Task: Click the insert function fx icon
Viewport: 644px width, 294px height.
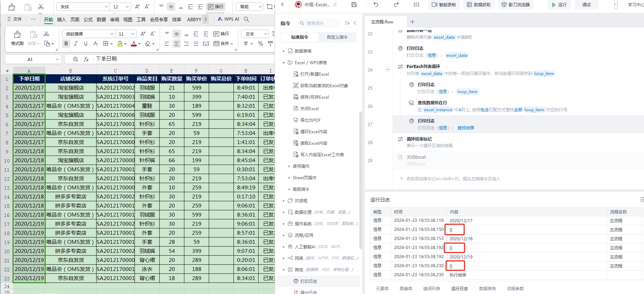Action: (x=86, y=59)
